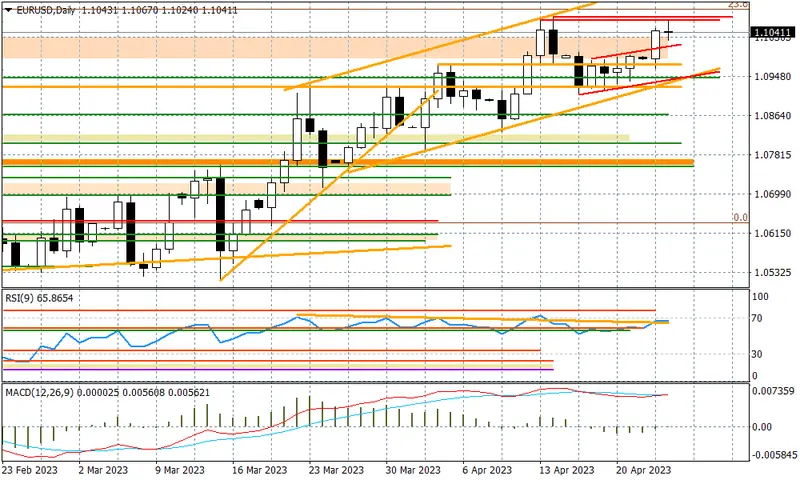
Task: Click the 6 Apr 2023 date label
Action: 487,470
